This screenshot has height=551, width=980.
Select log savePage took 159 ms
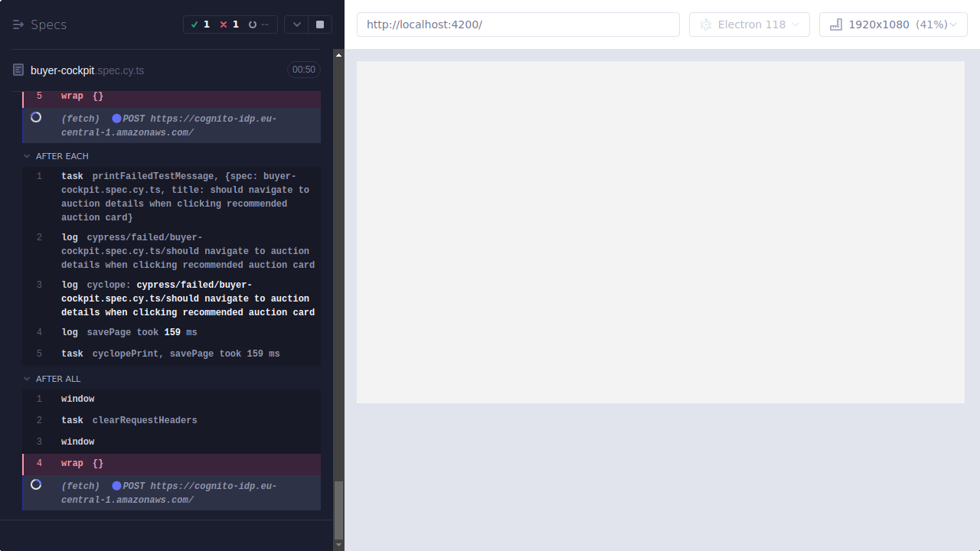coord(171,332)
